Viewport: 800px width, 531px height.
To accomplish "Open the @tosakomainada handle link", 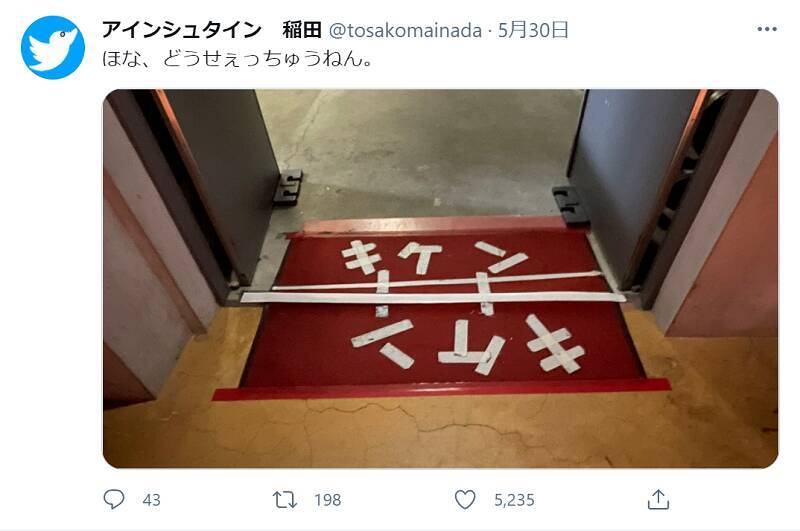I will click(405, 31).
